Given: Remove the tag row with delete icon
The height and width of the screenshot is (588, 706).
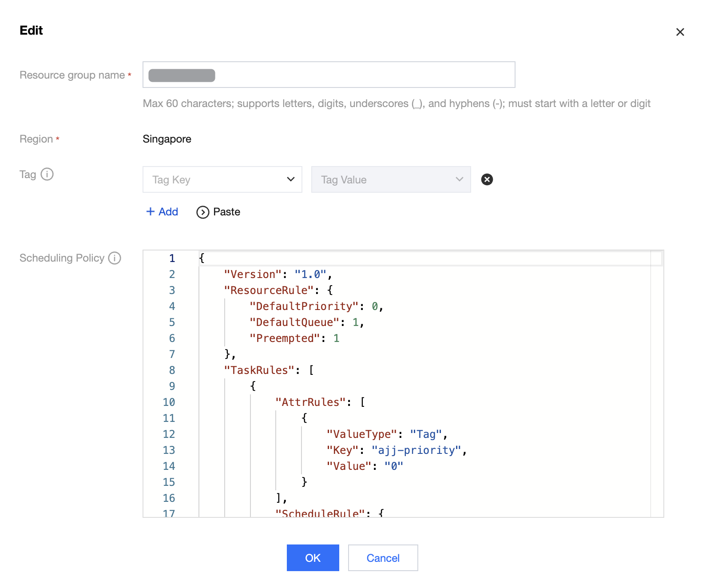Looking at the screenshot, I should 487,179.
